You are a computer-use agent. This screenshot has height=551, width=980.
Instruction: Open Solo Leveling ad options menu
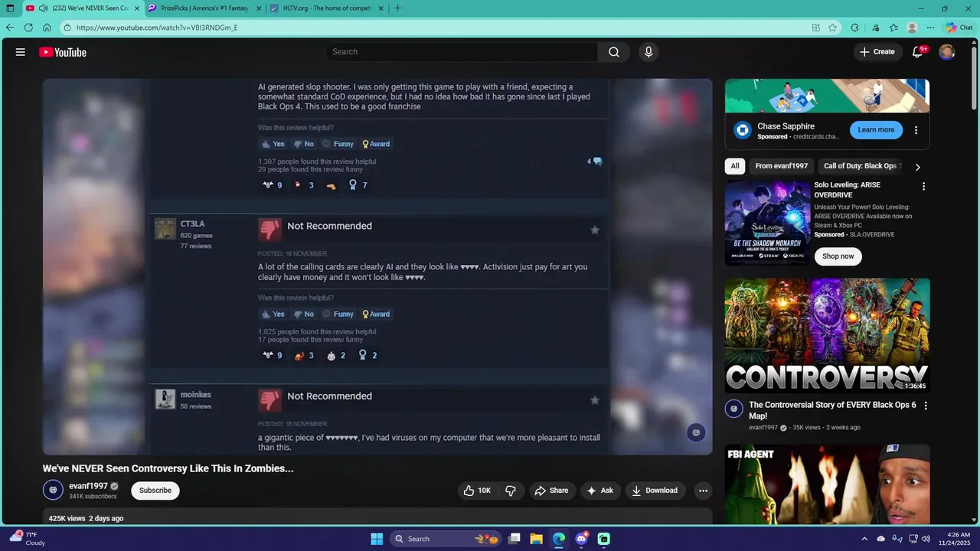pyautogui.click(x=923, y=187)
